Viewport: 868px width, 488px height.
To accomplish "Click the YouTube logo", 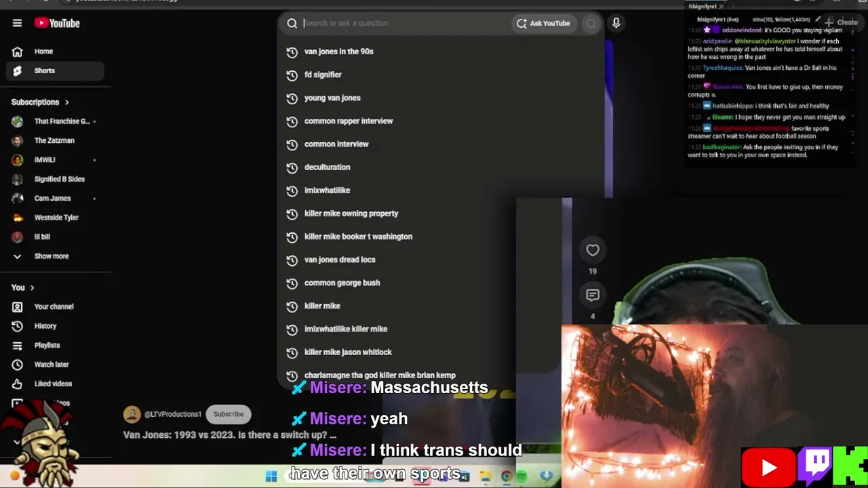I will pos(57,23).
